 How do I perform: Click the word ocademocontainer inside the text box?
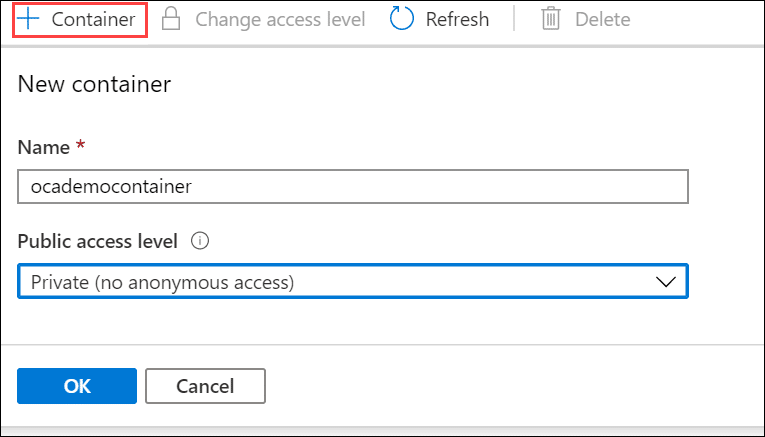(111, 186)
